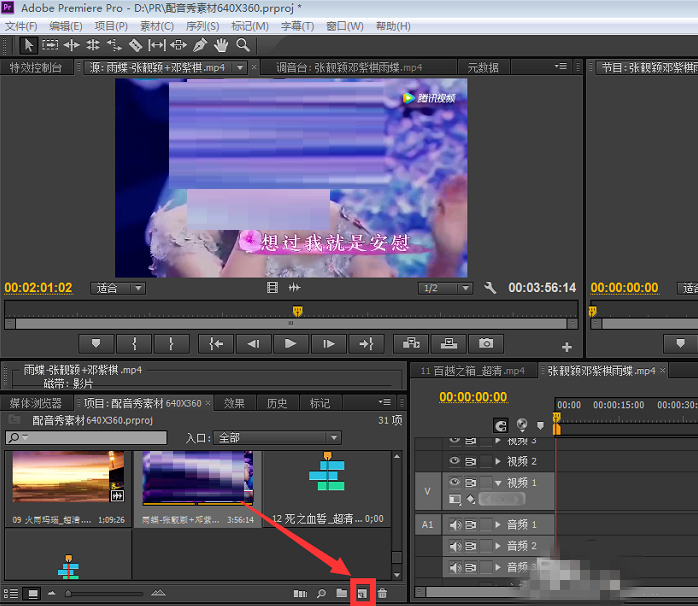This screenshot has width=698, height=606.
Task: Go to In point in source monitor
Action: click(216, 344)
